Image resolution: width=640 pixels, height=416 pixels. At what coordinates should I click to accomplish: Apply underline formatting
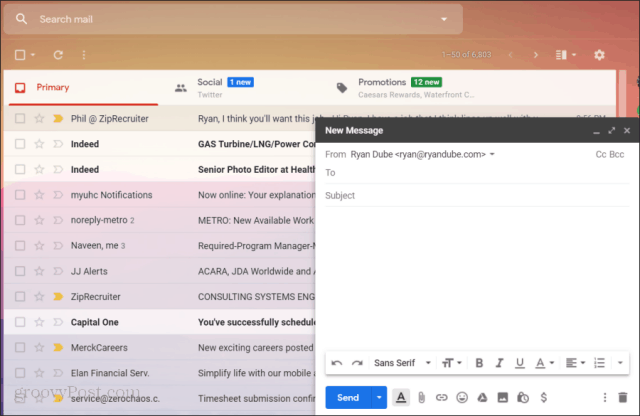(x=520, y=363)
